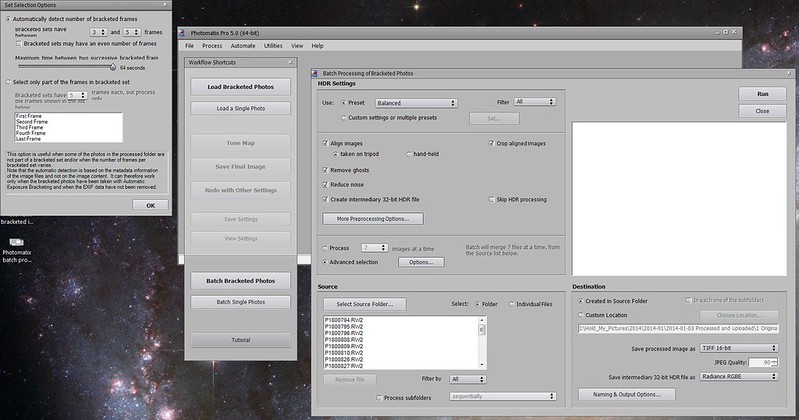Open the Automate menu

tap(242, 46)
